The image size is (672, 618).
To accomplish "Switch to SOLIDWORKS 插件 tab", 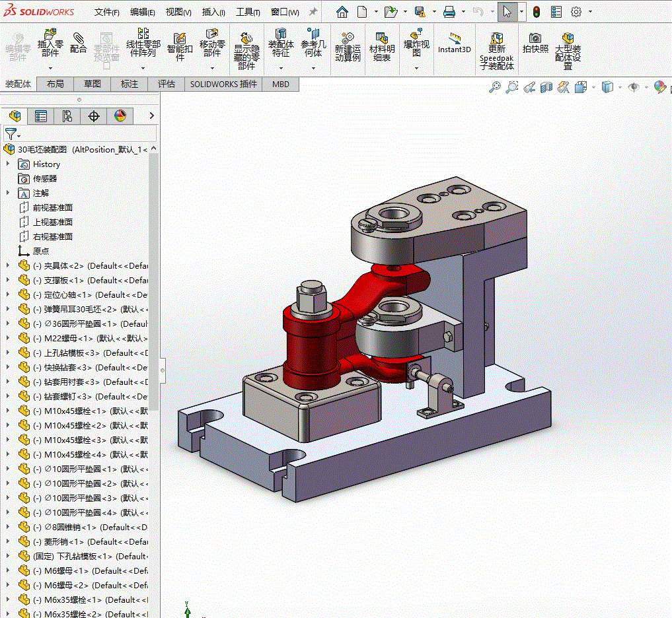I will tap(223, 84).
